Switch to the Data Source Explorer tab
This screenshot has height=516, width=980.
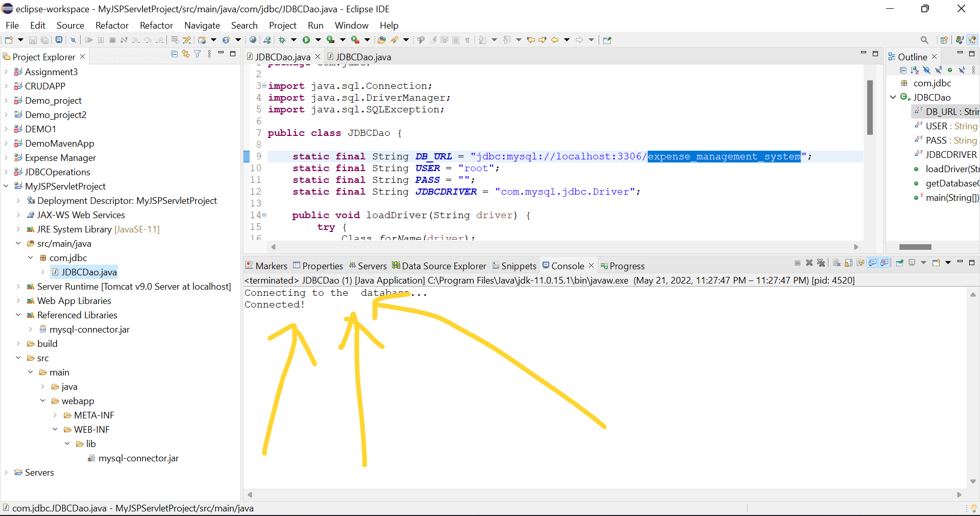[444, 266]
